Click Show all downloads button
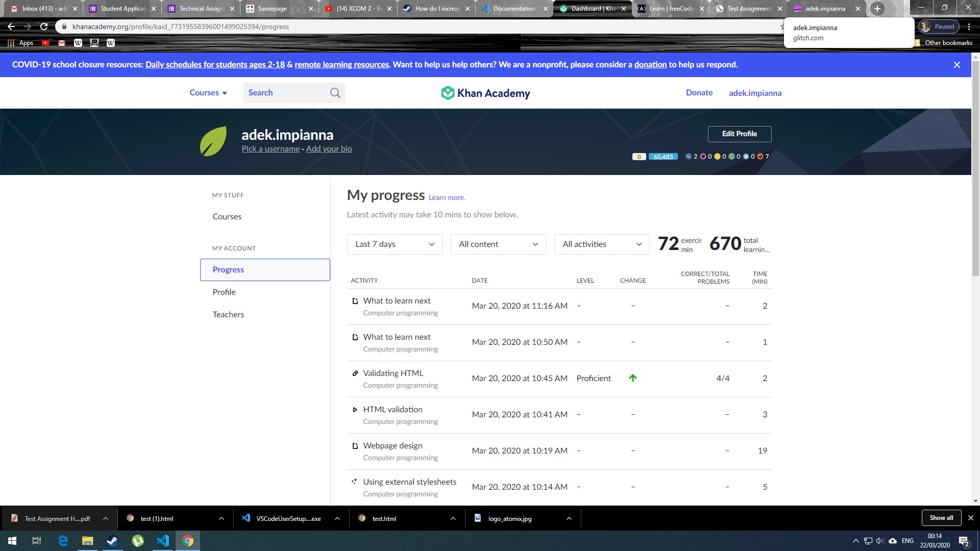Screen dimensions: 980x551 click(941, 518)
